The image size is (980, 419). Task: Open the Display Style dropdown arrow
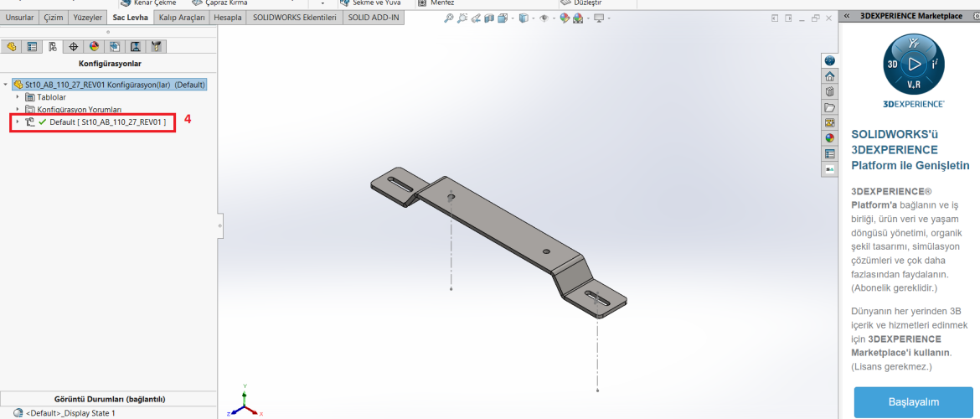(534, 18)
